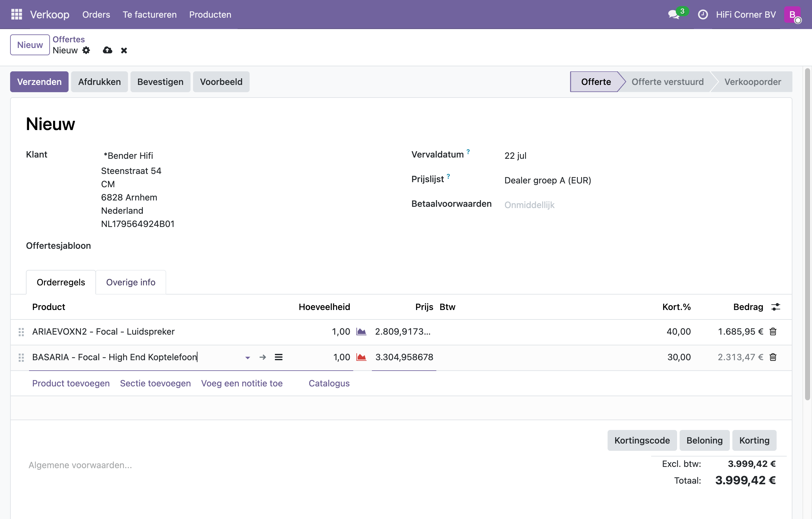Image resolution: width=812 pixels, height=519 pixels.
Task: Expand the BASARIA product dropdown arrow
Action: [x=247, y=358]
